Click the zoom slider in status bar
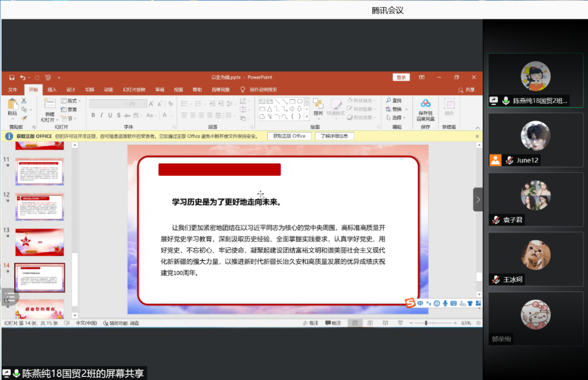This screenshot has width=588, height=380. pos(426,323)
